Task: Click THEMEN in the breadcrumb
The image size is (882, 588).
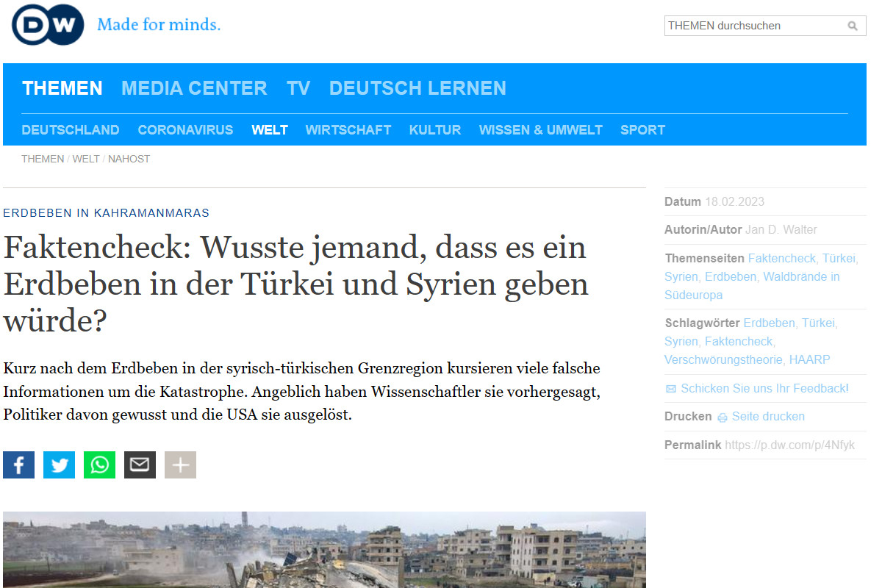Action: coord(43,159)
